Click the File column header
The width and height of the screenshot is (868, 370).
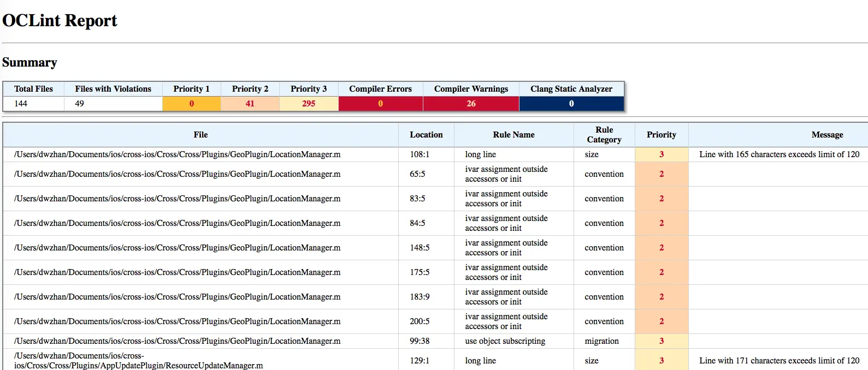[x=200, y=135]
